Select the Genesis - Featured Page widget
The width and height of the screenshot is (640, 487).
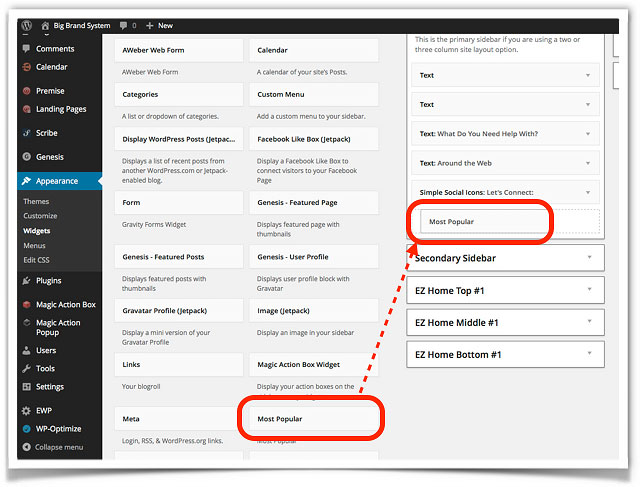point(313,202)
